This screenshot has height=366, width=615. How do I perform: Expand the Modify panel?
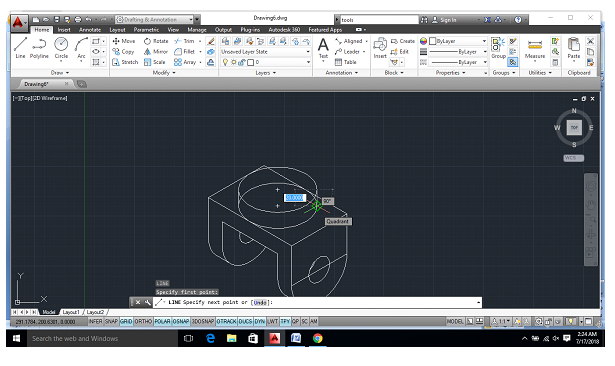164,73
